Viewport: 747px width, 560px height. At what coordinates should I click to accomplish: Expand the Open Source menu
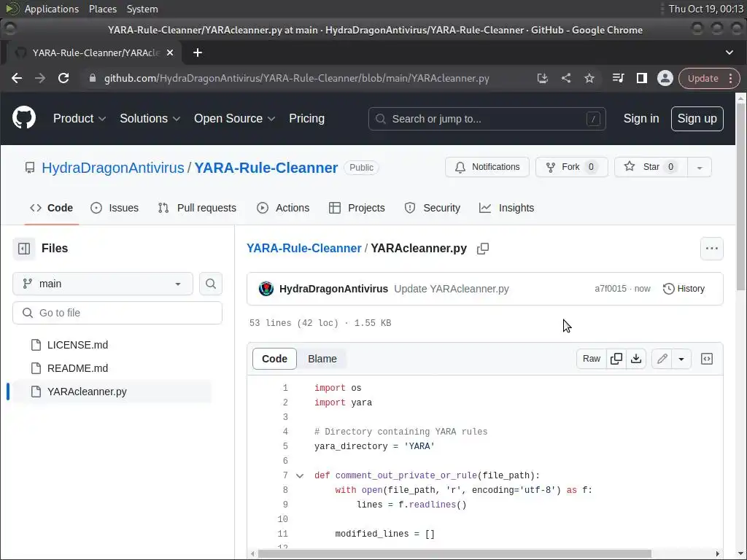pyautogui.click(x=234, y=119)
